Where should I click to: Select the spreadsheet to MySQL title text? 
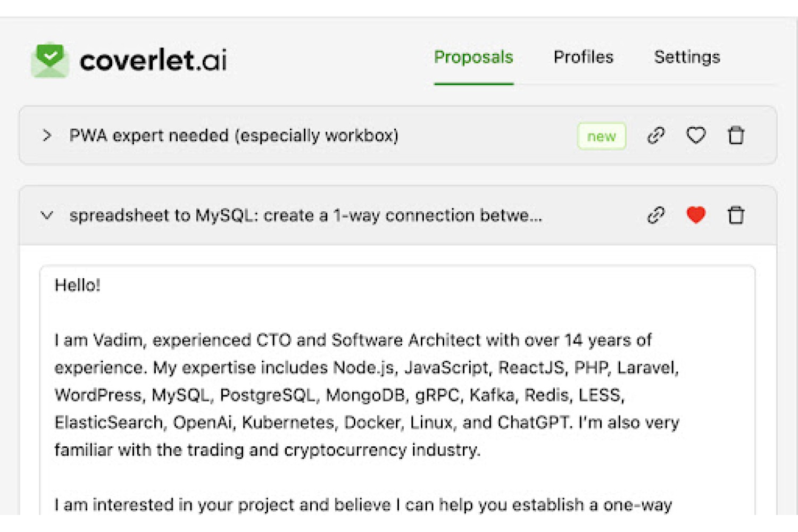(306, 215)
